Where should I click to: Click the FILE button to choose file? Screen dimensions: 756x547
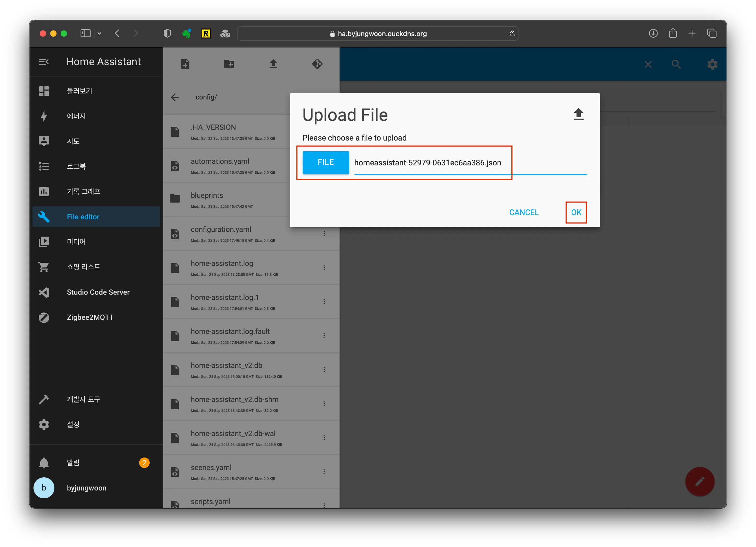(326, 163)
